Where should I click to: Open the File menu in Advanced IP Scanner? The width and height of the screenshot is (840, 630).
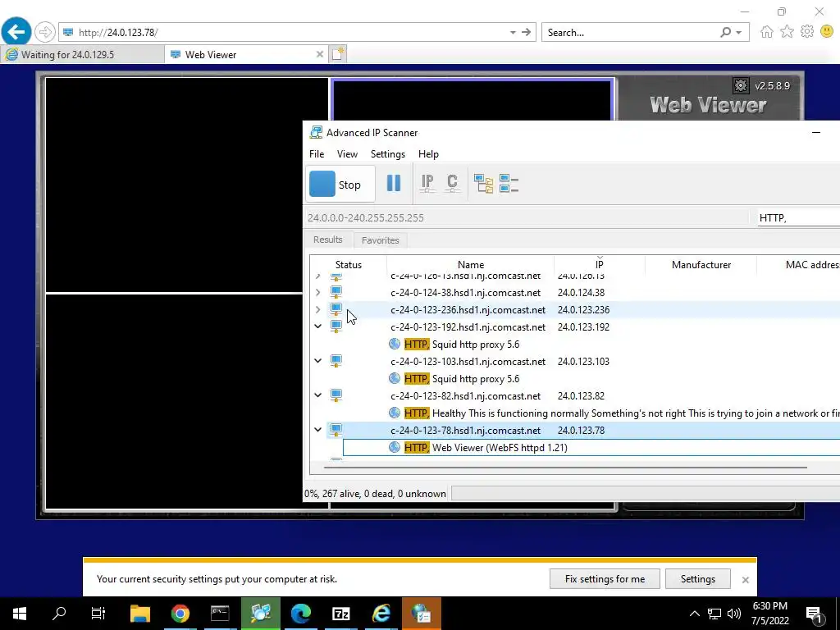pyautogui.click(x=317, y=153)
